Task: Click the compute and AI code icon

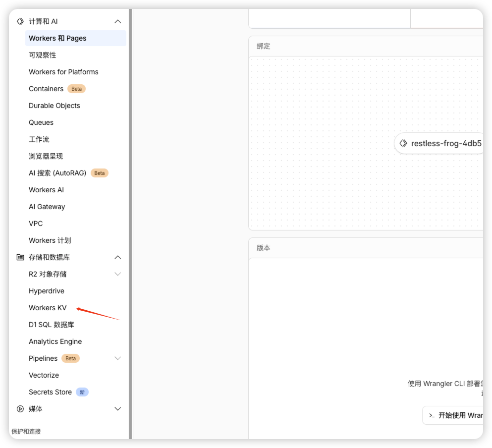Action: click(20, 21)
